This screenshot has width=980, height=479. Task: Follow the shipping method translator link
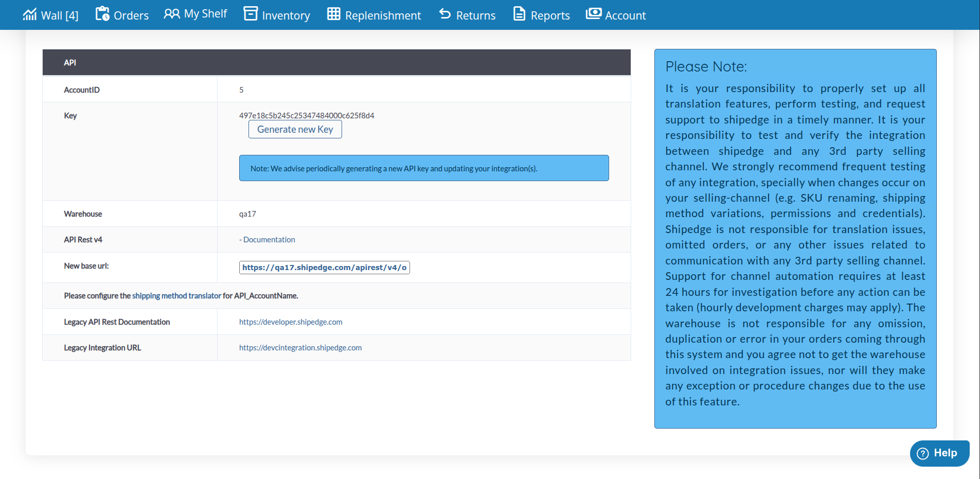tap(177, 295)
